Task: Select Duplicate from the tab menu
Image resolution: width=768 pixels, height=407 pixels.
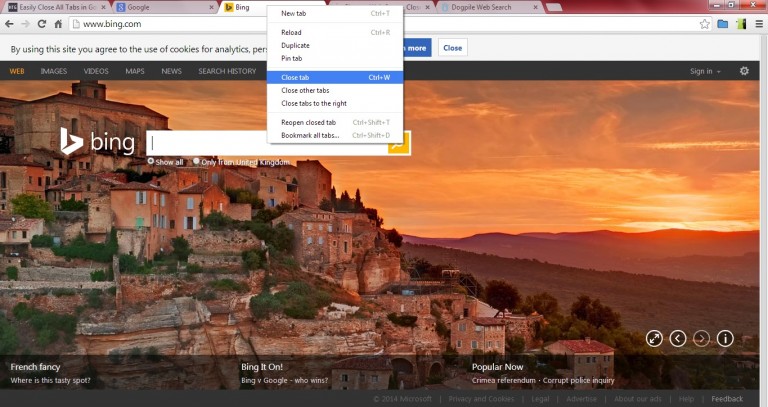Action: [335, 45]
